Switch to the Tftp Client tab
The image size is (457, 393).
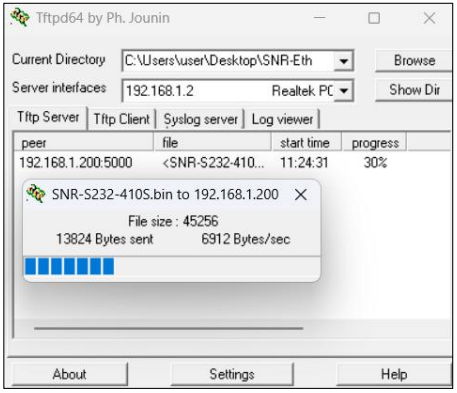(122, 119)
